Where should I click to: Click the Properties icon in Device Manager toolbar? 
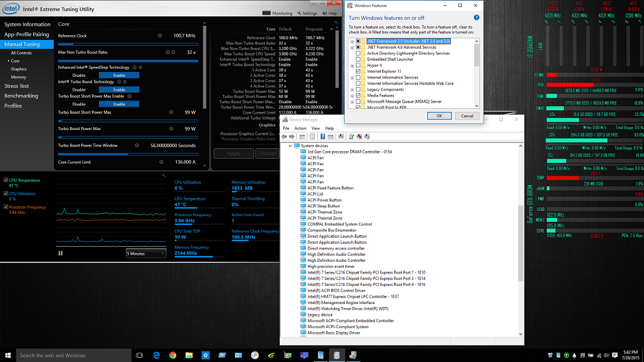click(x=312, y=136)
